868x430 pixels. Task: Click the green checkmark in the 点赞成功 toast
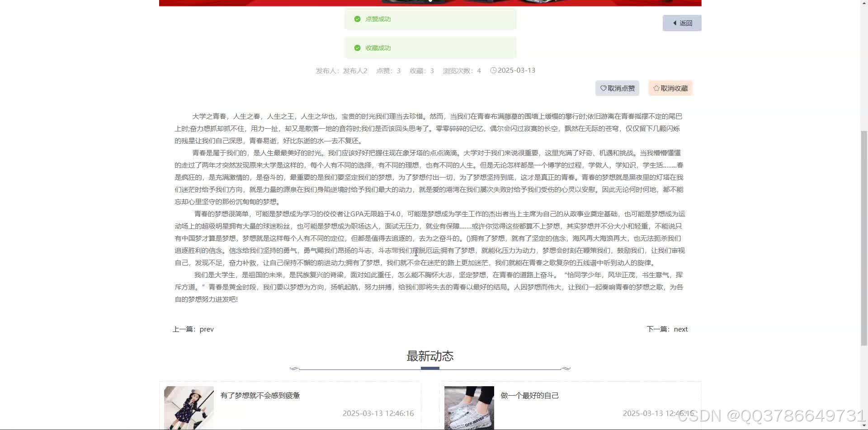coord(357,19)
